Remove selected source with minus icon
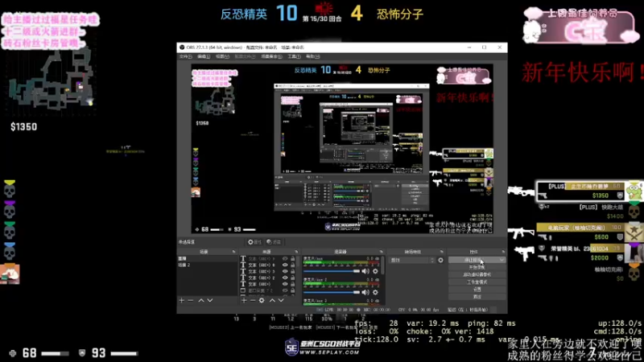This screenshot has width=644, height=362. point(253,300)
